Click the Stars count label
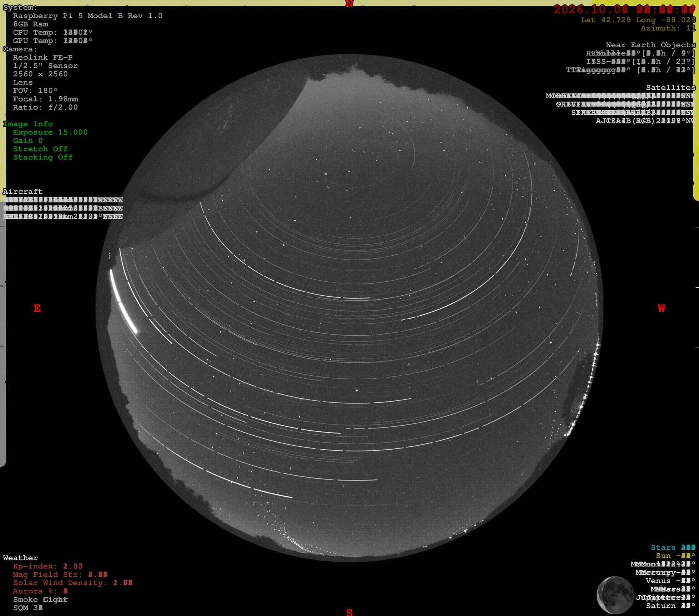 [x=673, y=548]
